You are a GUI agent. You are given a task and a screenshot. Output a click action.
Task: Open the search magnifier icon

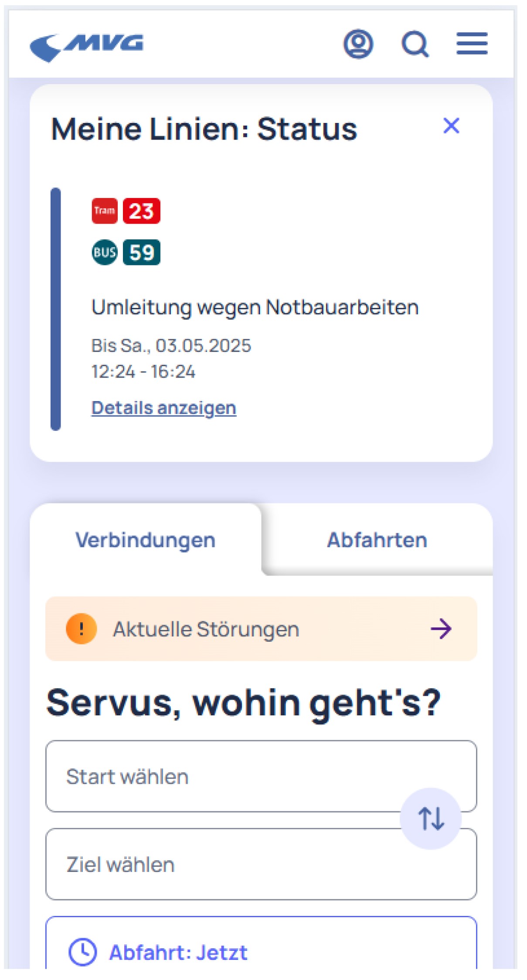(415, 44)
